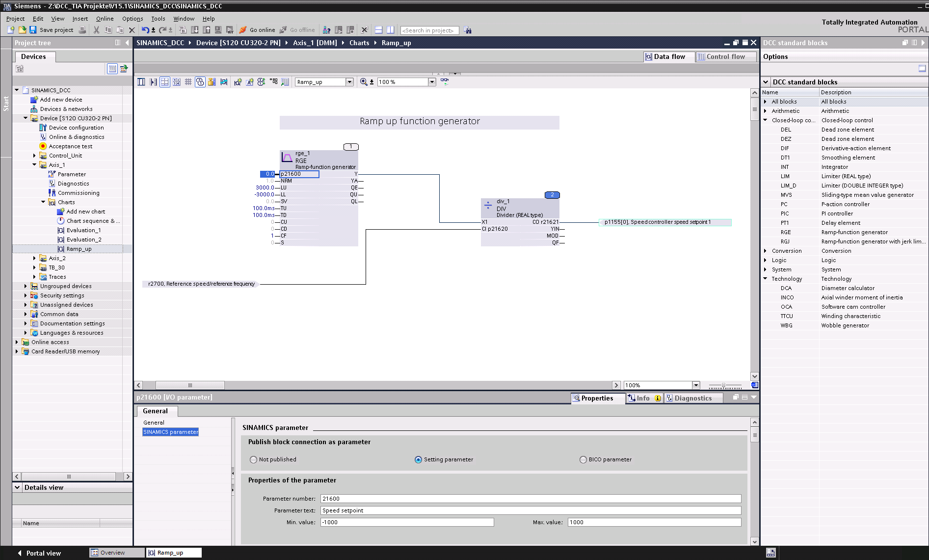929x560 pixels.
Task: Collapse the Closed-loop control block group
Action: coord(765,120)
